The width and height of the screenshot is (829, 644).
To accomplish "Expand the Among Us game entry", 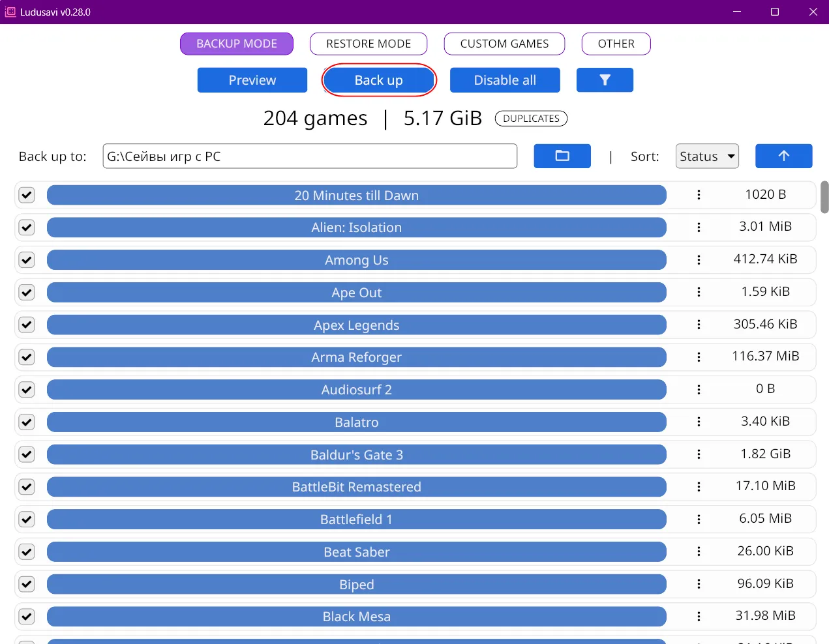I will point(357,260).
